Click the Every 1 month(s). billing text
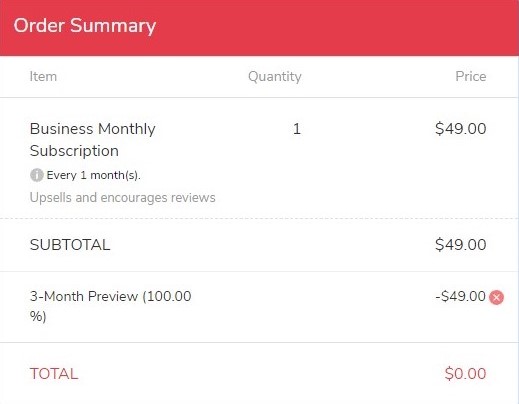 (x=93, y=175)
